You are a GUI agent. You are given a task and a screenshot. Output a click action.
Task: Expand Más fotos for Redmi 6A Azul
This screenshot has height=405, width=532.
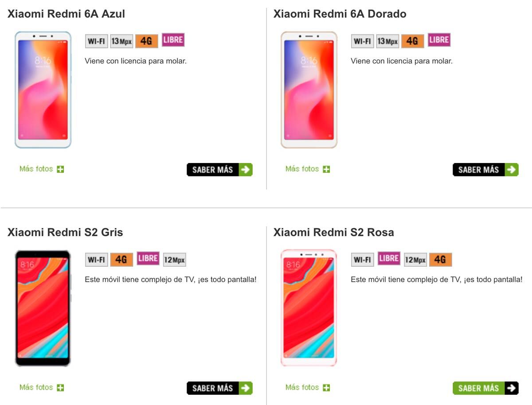click(42, 169)
